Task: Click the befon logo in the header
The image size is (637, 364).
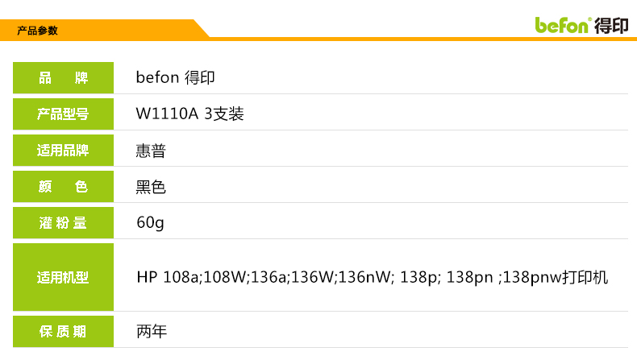Action: (563, 26)
